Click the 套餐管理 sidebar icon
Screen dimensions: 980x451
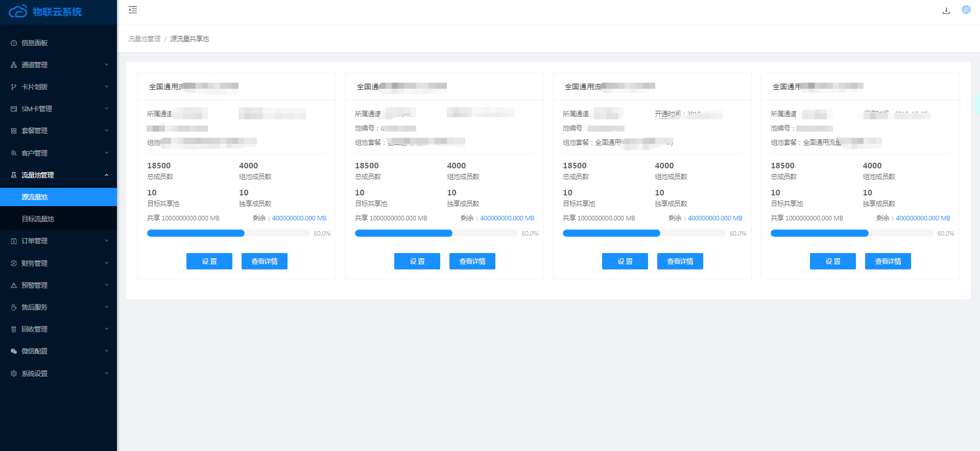14,131
